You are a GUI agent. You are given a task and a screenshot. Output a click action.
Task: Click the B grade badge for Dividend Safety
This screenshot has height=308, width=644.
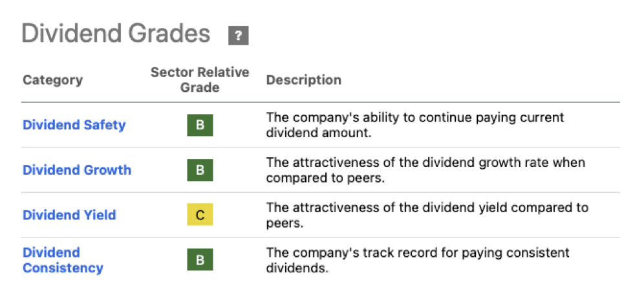coord(200,125)
